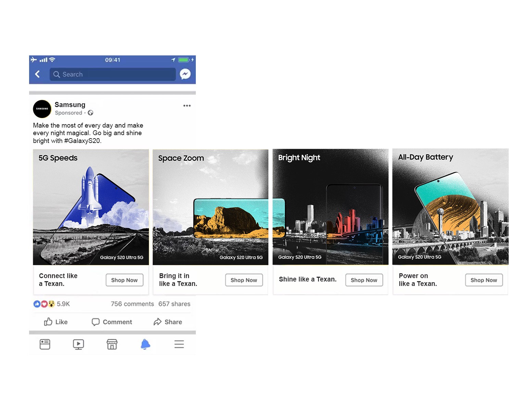Click the Space Zoom title text
532x406 pixels.
tap(181, 158)
